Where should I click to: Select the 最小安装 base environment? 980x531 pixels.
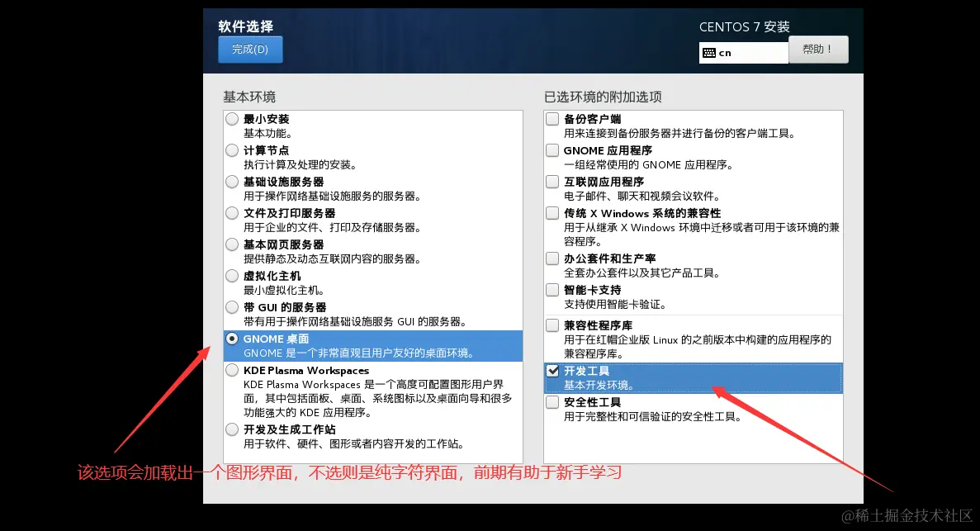[232, 118]
